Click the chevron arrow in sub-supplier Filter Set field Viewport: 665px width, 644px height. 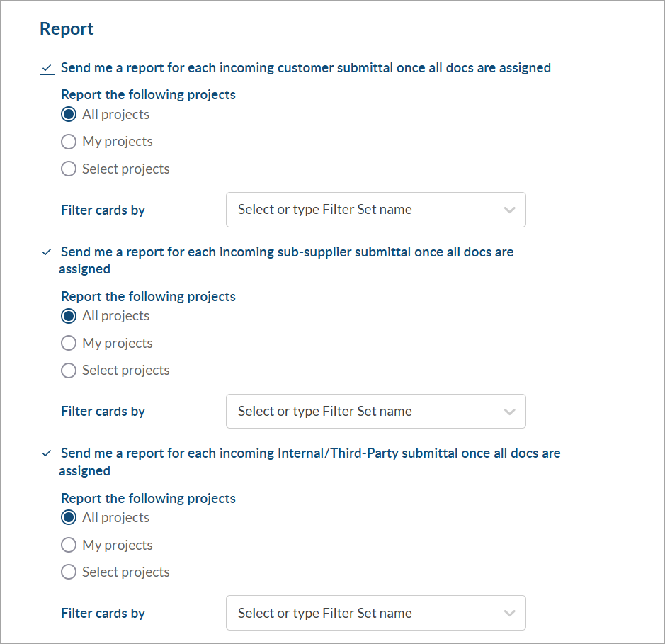point(508,412)
